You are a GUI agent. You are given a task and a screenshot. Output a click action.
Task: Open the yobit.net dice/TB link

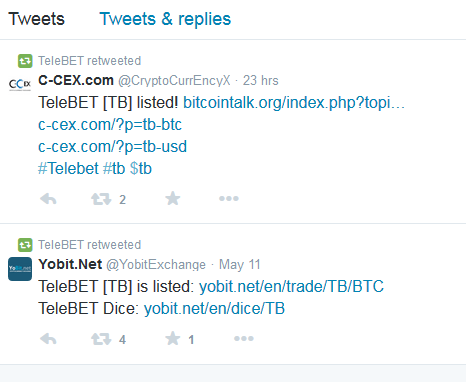tap(214, 309)
